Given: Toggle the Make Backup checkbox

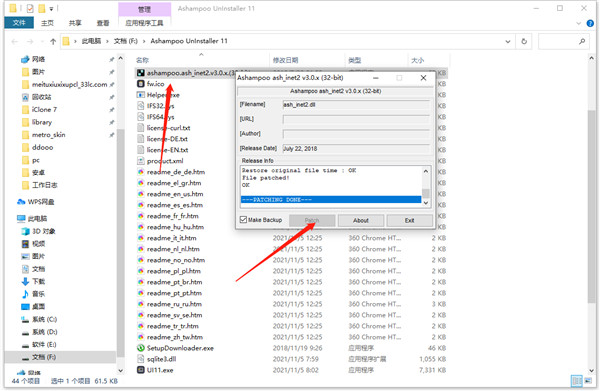Looking at the screenshot, I should coord(243,220).
